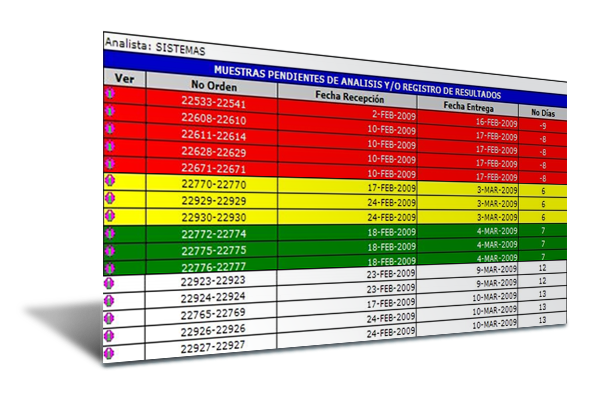Select order number 22927-22927
Screen dimensions: 600x400
click(213, 347)
